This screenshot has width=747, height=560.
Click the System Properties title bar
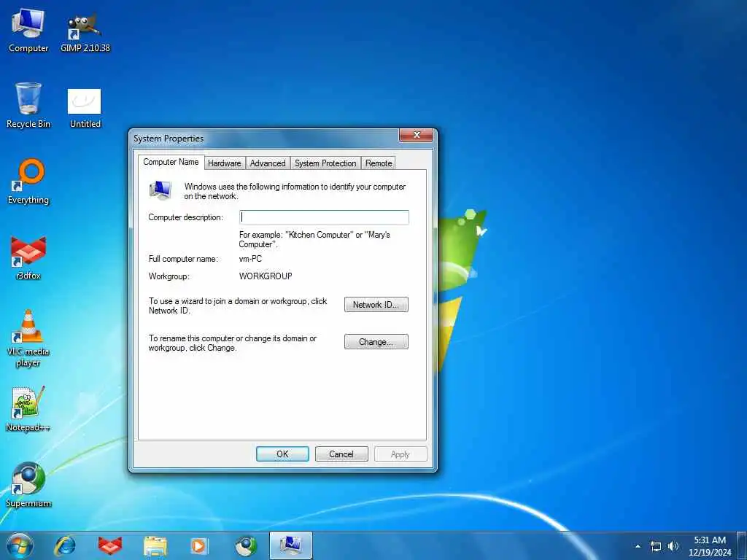click(264, 139)
